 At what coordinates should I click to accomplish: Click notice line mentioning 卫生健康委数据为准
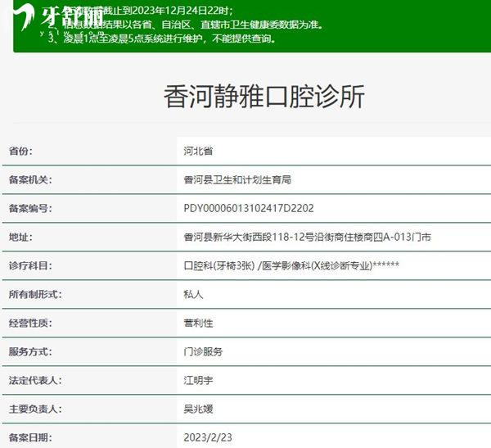coord(186,25)
